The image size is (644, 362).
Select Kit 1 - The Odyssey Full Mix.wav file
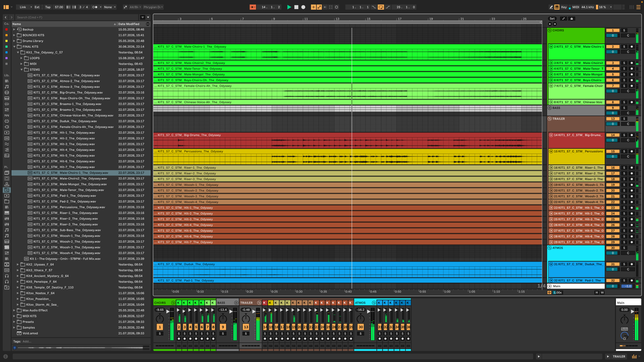pos(65,259)
